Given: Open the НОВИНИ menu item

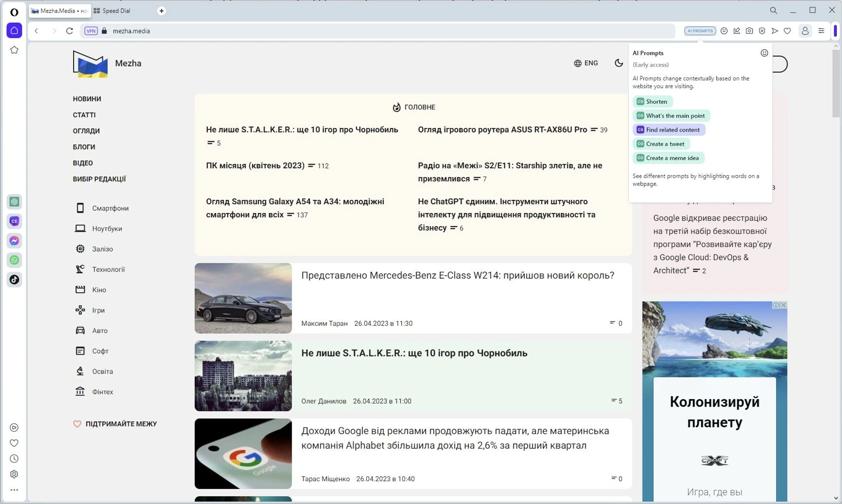Looking at the screenshot, I should (87, 99).
